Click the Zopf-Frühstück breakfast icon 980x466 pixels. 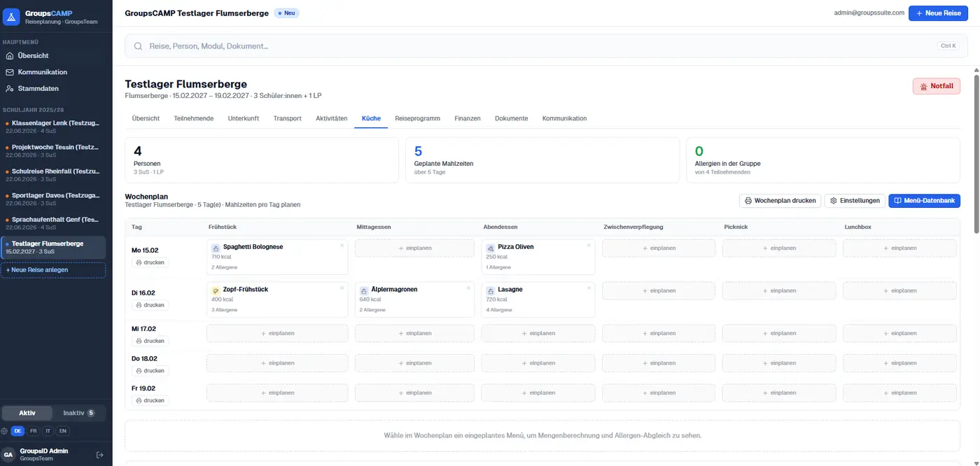pos(216,290)
